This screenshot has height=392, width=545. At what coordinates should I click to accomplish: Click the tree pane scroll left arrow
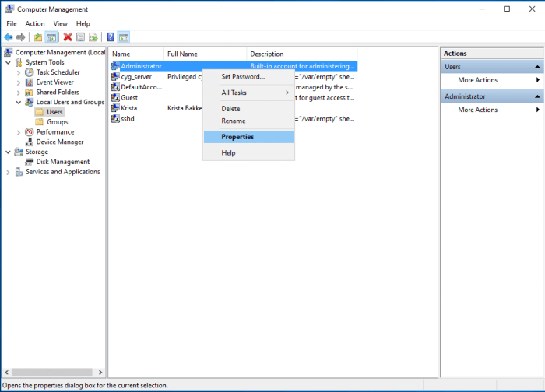tap(6, 373)
